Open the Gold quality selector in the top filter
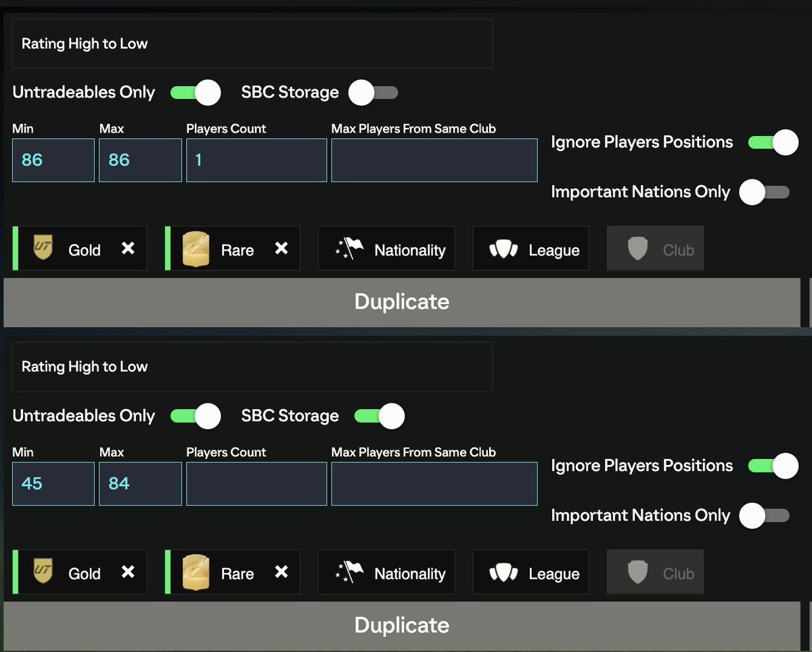This screenshot has height=652, width=812. tap(80, 248)
